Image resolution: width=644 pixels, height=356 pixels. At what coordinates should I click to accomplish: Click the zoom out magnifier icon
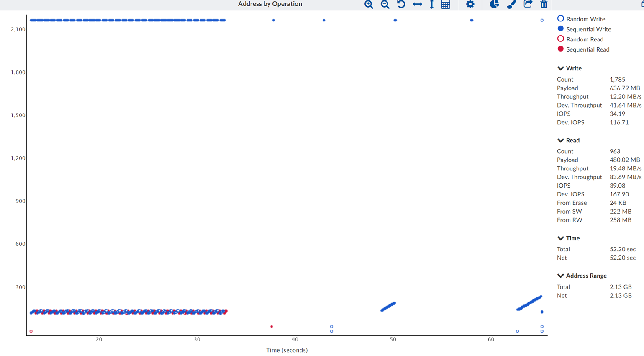coord(385,5)
